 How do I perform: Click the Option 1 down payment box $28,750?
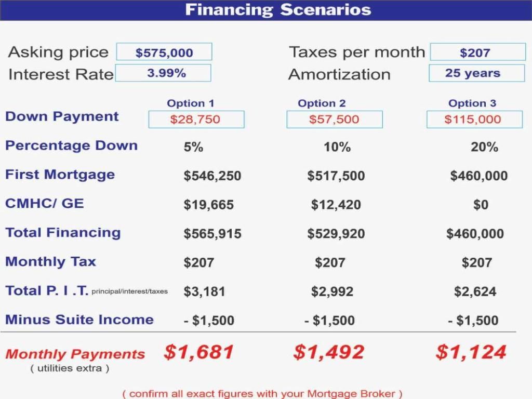click(196, 119)
